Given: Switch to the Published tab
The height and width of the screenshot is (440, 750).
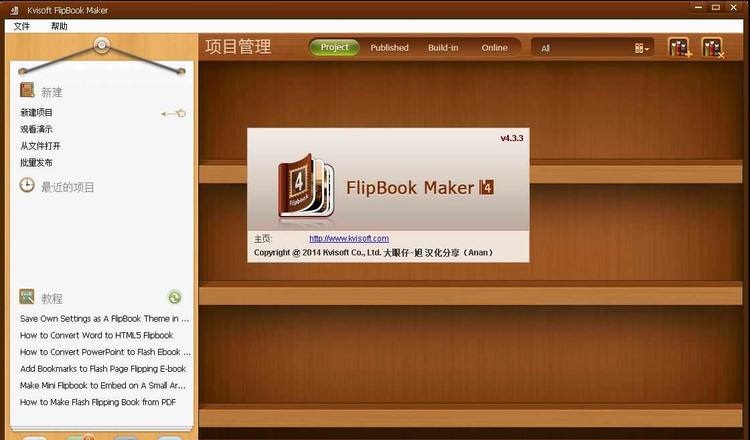Looking at the screenshot, I should 389,48.
